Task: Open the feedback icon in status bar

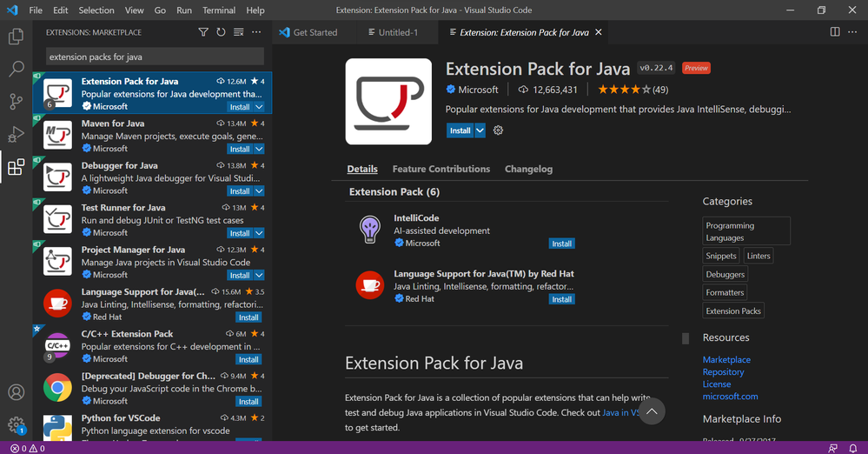Action: click(832, 449)
